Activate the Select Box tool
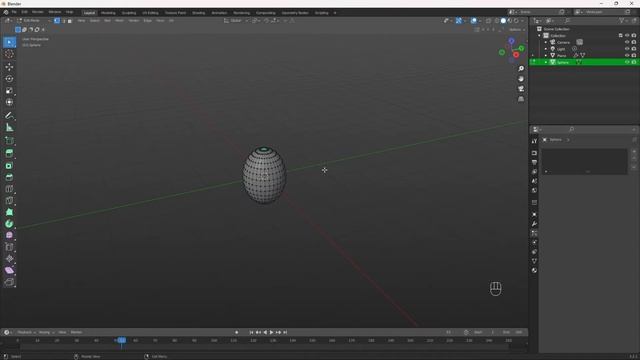This screenshot has width=640, height=360. [9, 42]
